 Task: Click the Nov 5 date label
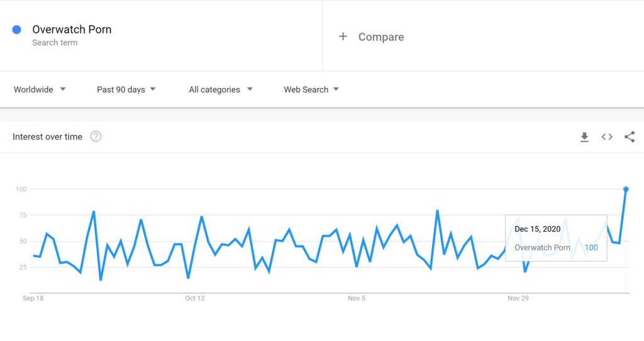tap(357, 298)
